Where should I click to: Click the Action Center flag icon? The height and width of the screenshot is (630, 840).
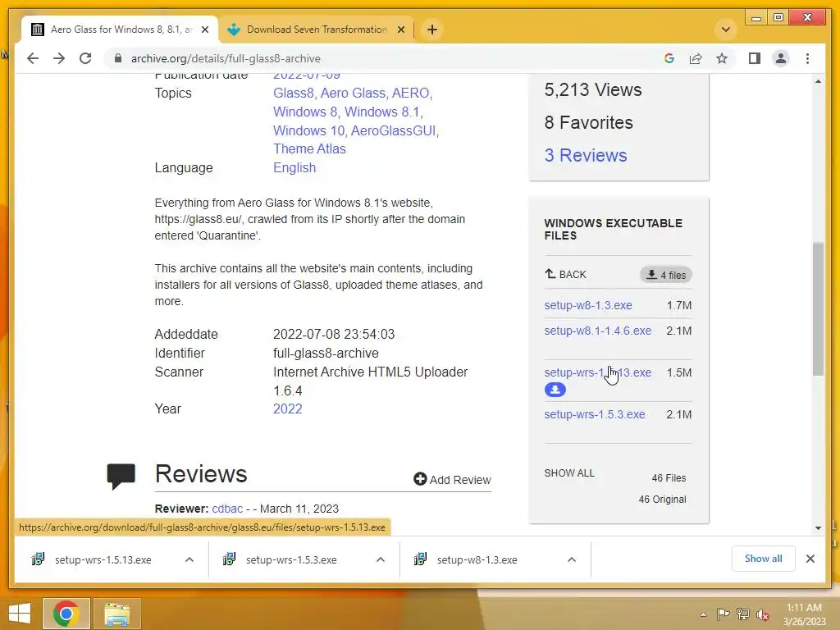[x=723, y=614]
